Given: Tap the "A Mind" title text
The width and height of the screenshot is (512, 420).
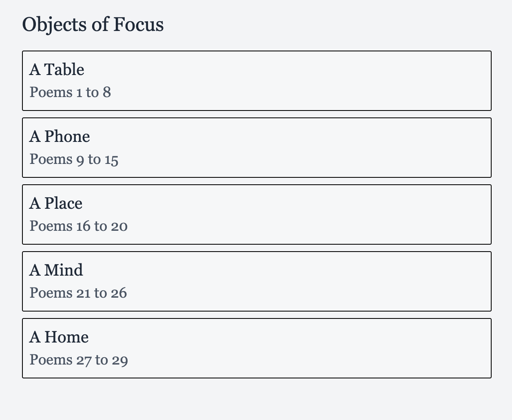Looking at the screenshot, I should 56,270.
